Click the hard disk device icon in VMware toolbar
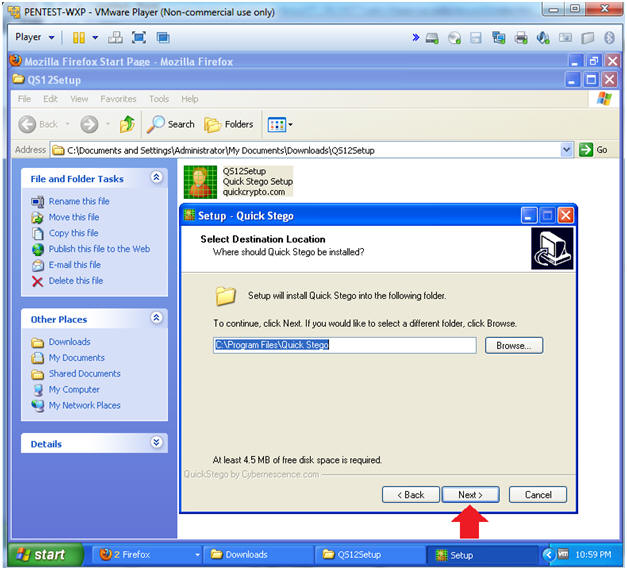The image size is (627, 570). coord(432,38)
